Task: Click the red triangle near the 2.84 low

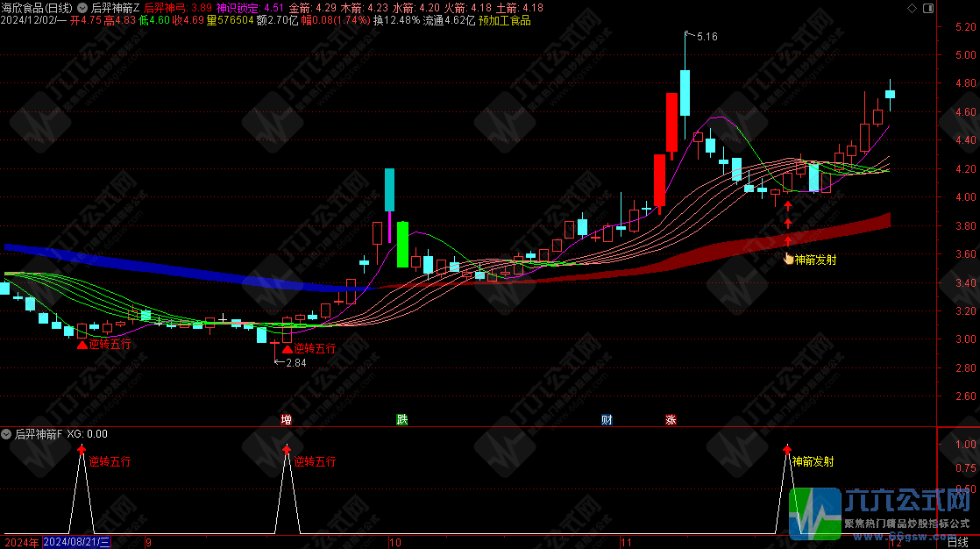Action: 286,348
